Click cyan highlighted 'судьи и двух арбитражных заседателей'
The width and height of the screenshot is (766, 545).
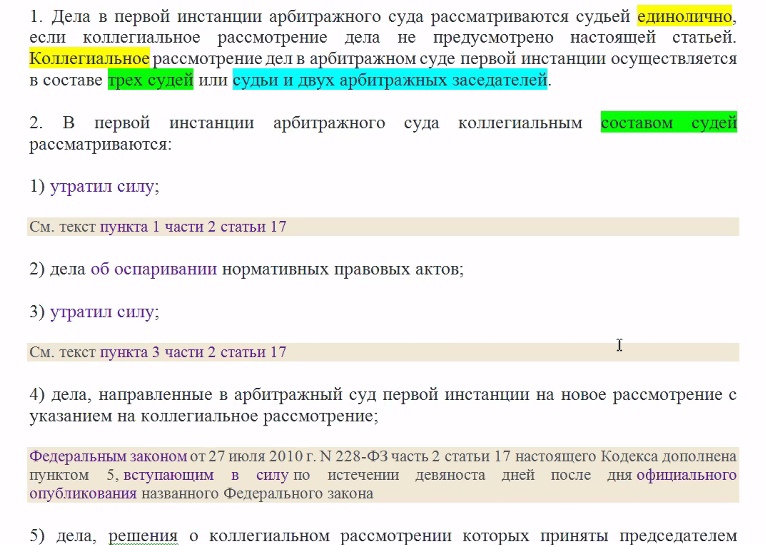pyautogui.click(x=390, y=80)
